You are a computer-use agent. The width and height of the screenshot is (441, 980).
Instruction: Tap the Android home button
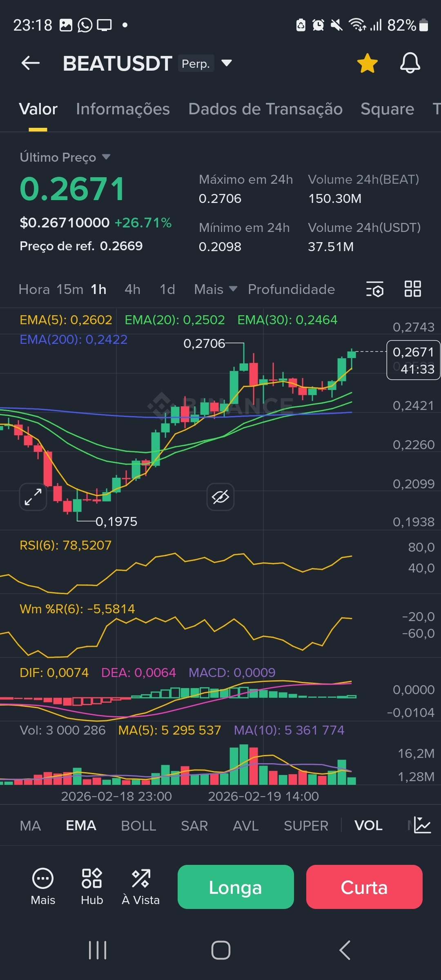point(220,950)
